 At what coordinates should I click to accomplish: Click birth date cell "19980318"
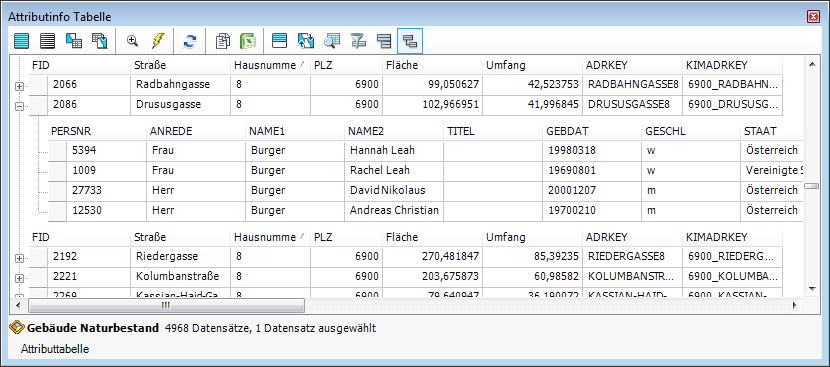pos(593,151)
